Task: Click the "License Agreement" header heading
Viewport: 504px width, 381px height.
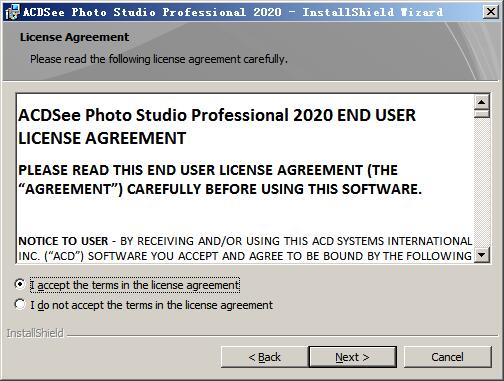Action: click(74, 37)
